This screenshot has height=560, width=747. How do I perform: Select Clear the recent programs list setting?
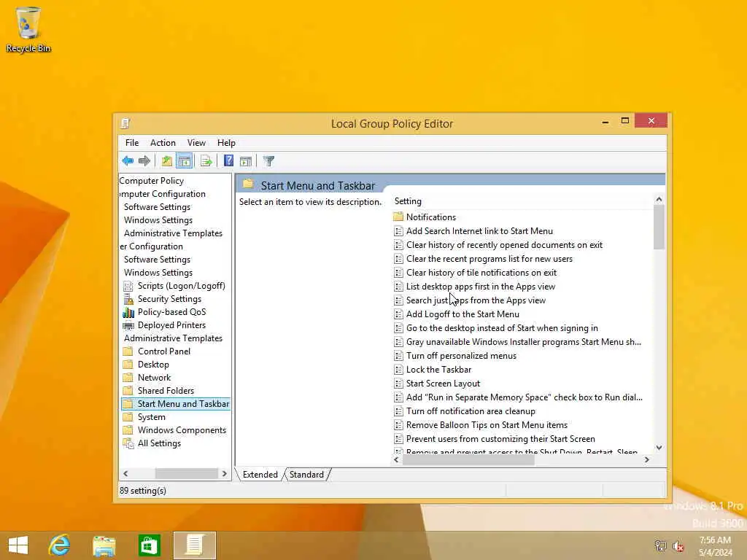489,259
